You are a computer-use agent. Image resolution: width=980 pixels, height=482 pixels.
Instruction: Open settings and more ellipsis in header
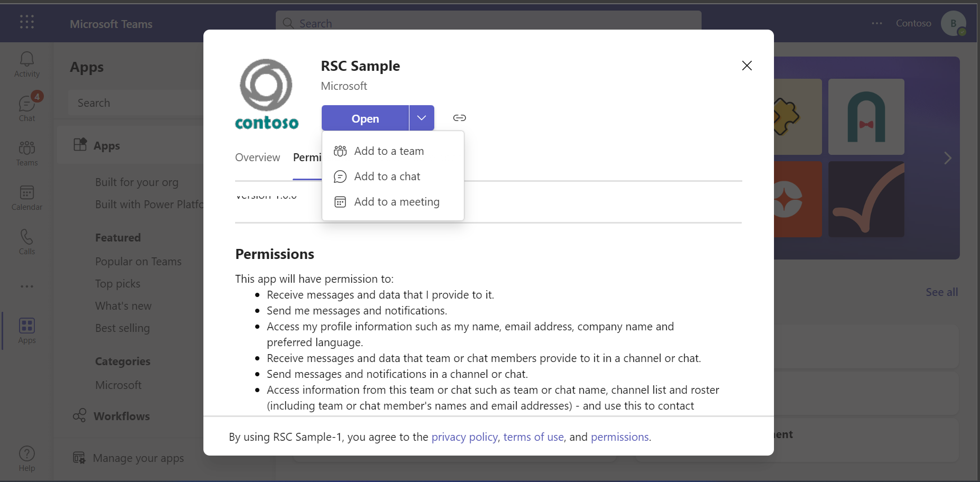point(877,23)
